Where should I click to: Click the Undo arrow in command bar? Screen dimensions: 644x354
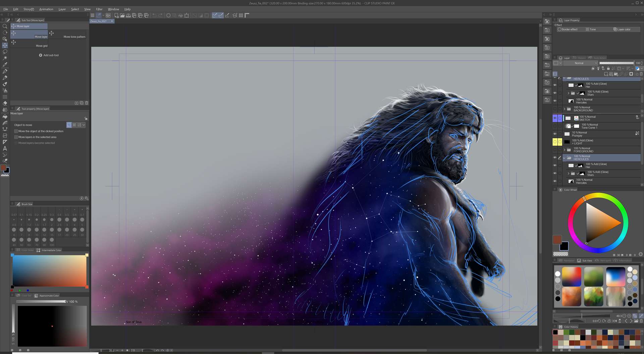(x=154, y=15)
